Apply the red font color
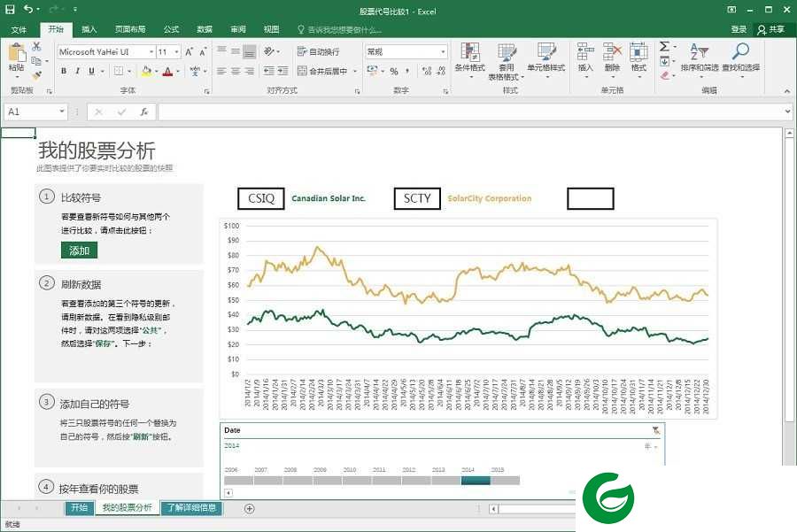 [167, 71]
